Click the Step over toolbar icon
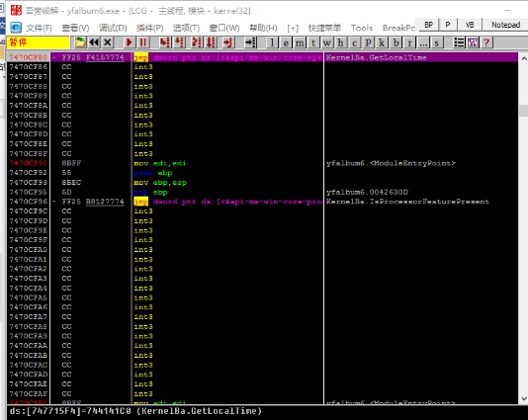The height and width of the screenshot is (420, 528). tap(179, 42)
